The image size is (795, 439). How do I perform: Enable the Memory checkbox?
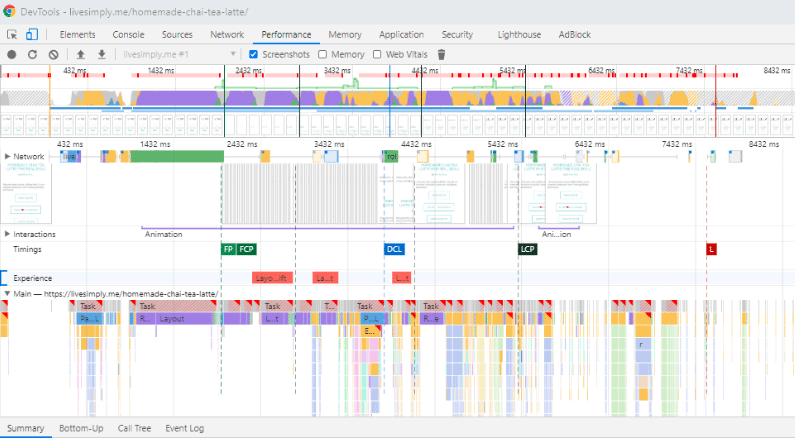click(323, 54)
